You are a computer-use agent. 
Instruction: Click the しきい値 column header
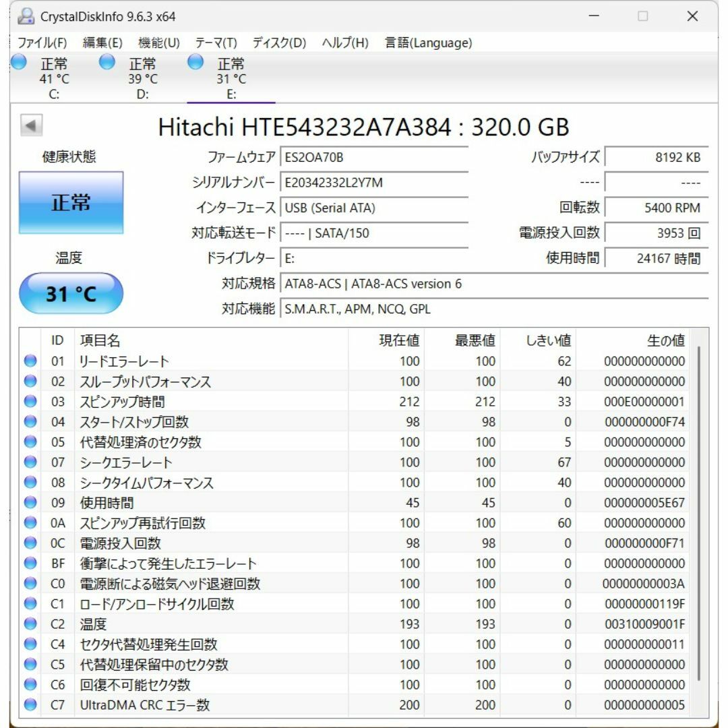pyautogui.click(x=538, y=340)
